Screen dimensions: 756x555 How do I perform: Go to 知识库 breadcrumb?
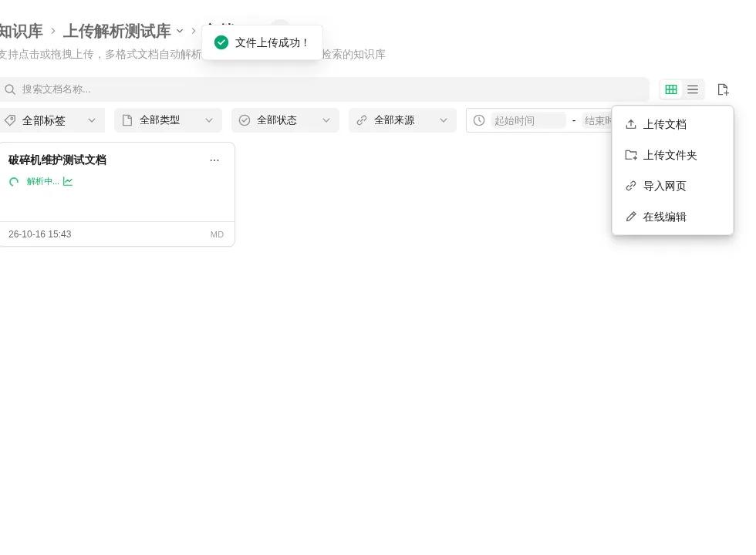click(21, 32)
